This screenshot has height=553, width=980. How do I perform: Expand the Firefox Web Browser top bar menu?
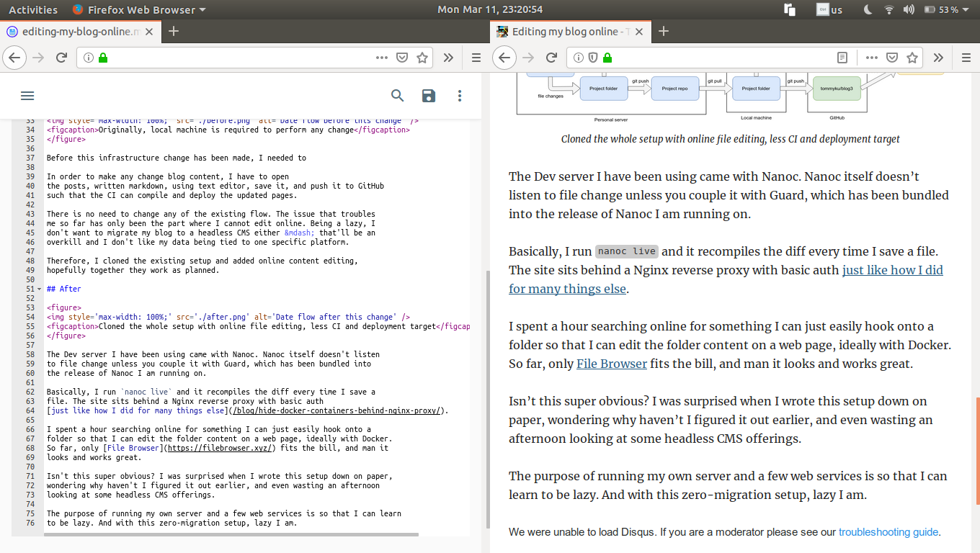pos(139,9)
